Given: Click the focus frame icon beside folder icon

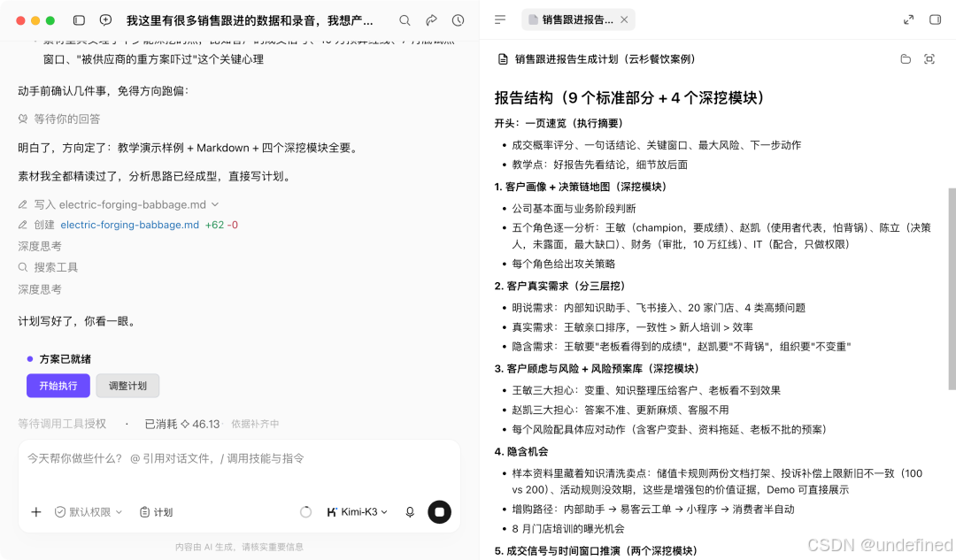Looking at the screenshot, I should point(929,59).
